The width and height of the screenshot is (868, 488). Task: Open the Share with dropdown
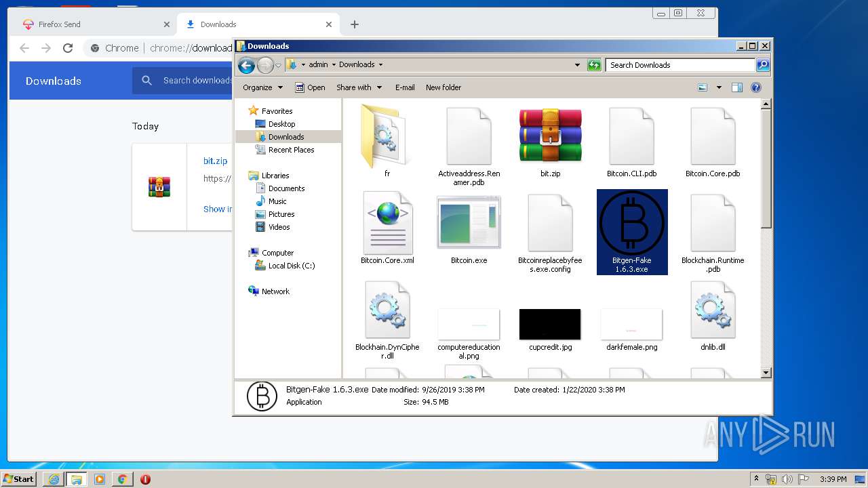[359, 87]
